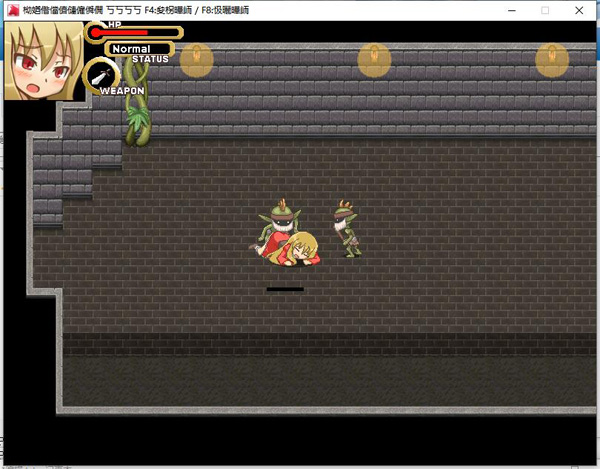The width and height of the screenshot is (600, 469).
Task: Click the goblin holding a club
Action: (347, 228)
